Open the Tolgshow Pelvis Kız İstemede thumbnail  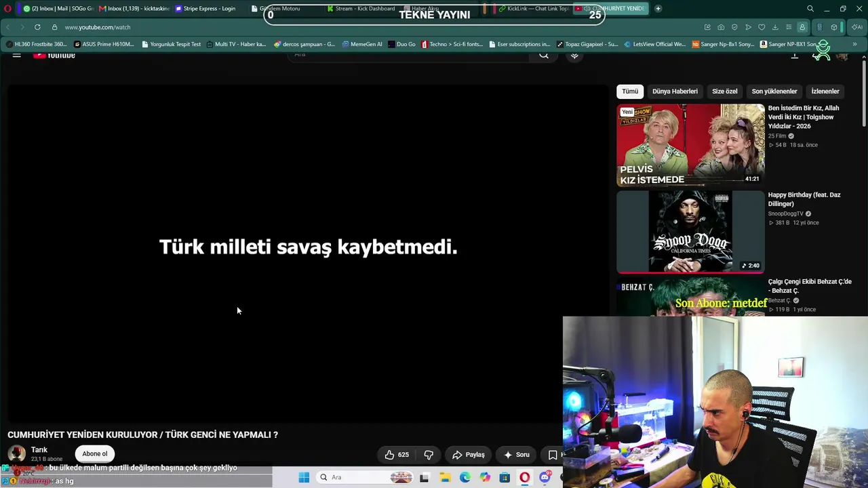point(690,144)
